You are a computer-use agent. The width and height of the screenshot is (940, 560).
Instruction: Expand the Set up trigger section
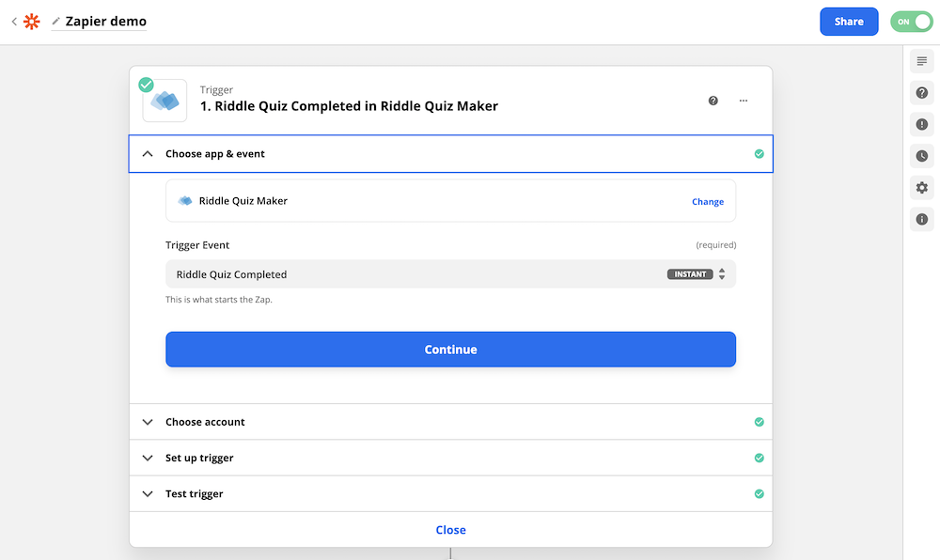[451, 459]
